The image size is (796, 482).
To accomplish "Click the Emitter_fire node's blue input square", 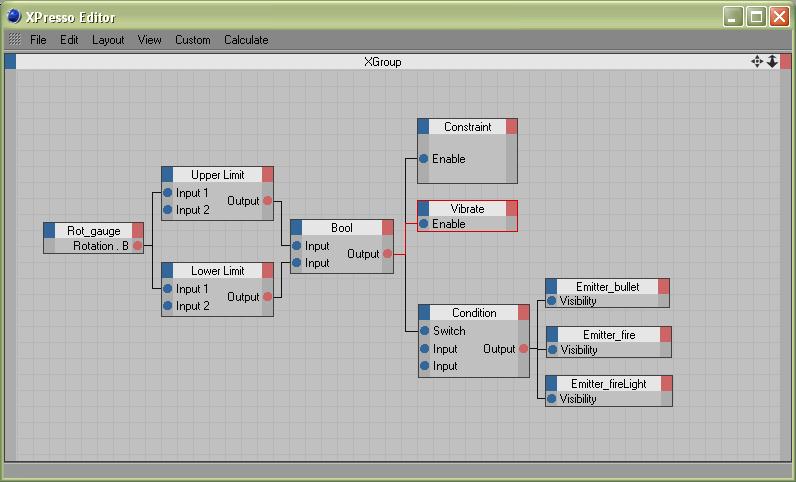I will 552,335.
